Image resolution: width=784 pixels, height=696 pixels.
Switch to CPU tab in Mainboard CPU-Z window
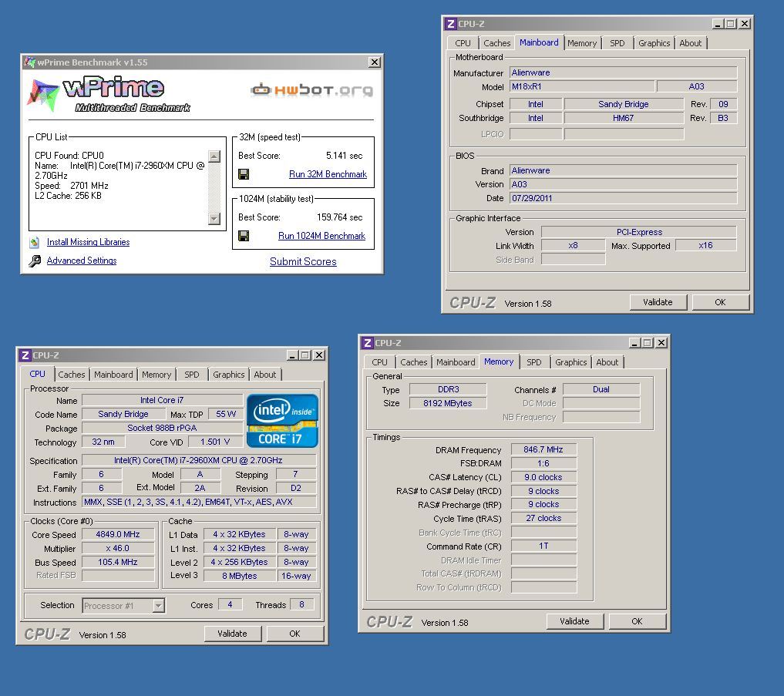coord(463,43)
